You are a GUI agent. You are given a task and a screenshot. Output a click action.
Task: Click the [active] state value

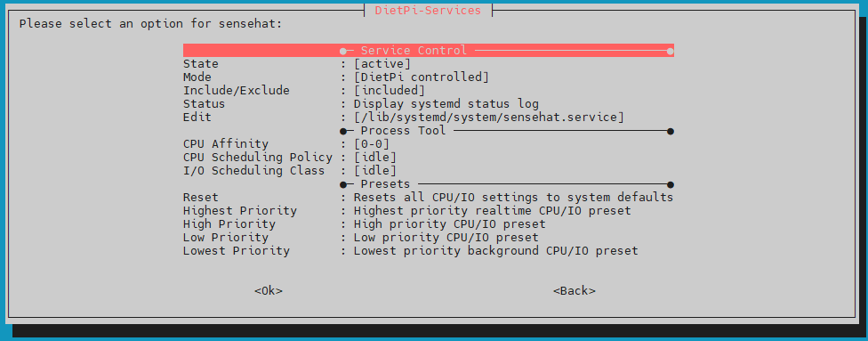382,64
